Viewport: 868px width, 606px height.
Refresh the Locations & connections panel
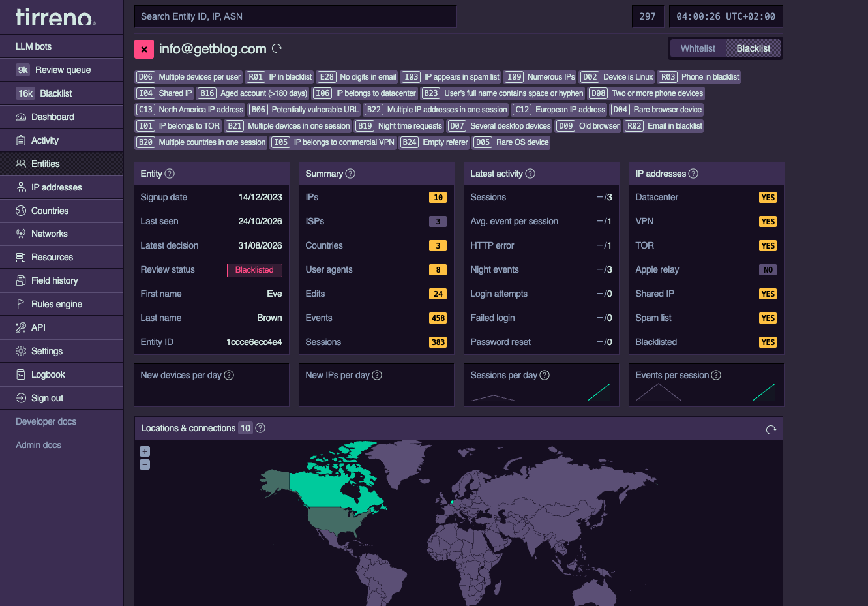(x=771, y=429)
